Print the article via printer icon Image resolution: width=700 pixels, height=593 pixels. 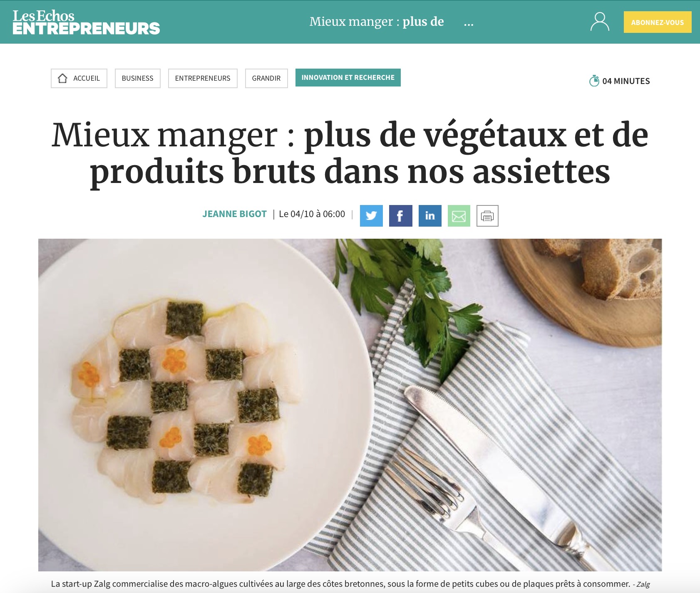487,216
